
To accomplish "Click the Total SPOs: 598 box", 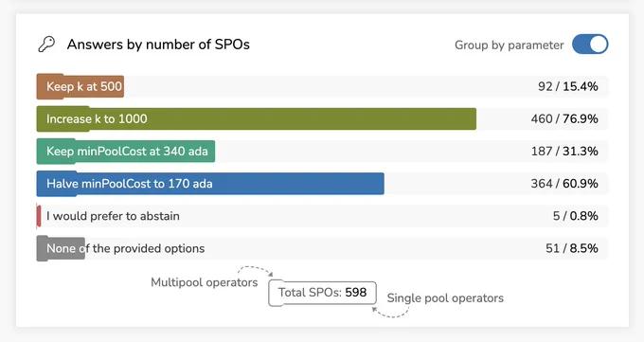I will (322, 293).
